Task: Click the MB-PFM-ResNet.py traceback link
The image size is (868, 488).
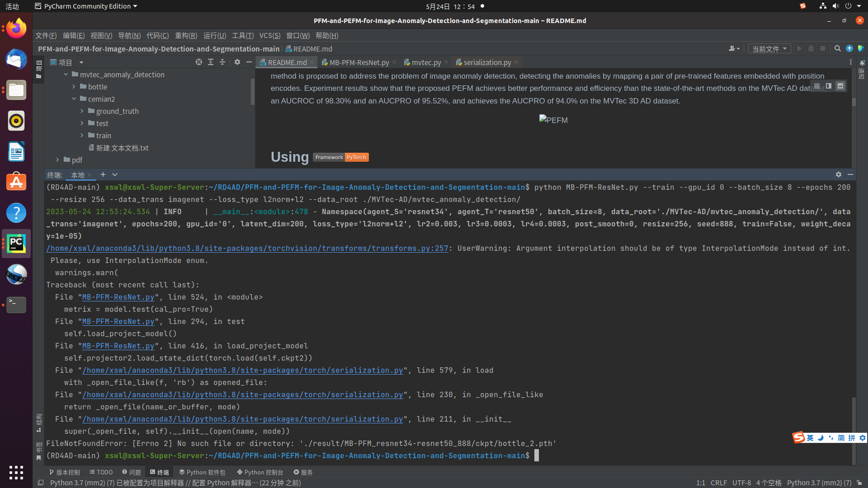Action: [x=118, y=297]
